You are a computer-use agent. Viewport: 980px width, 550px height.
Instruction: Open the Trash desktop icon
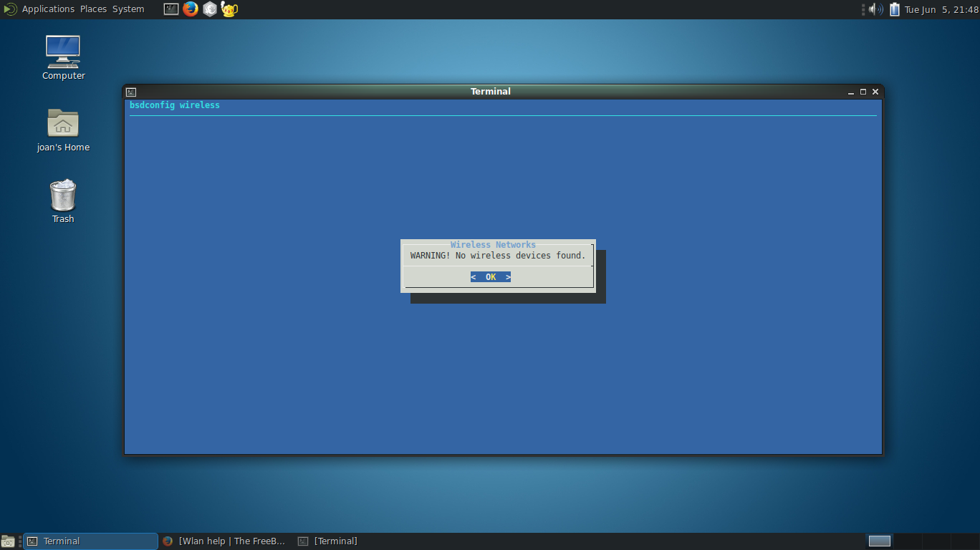[63, 196]
